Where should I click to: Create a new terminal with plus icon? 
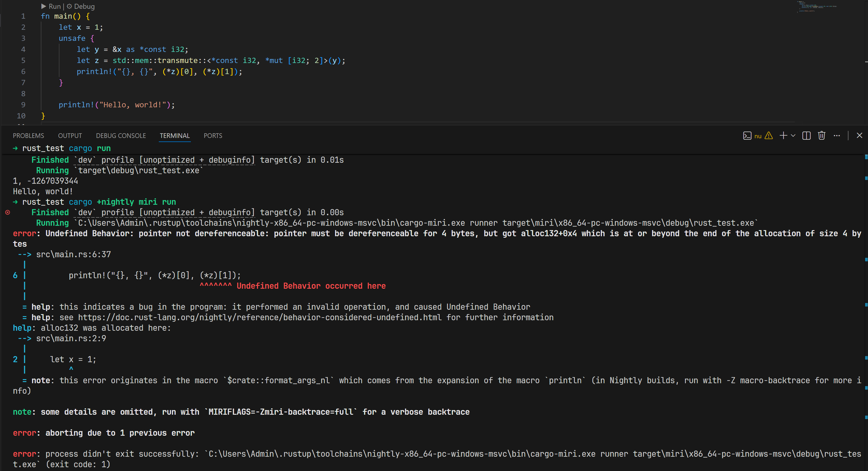coord(783,136)
